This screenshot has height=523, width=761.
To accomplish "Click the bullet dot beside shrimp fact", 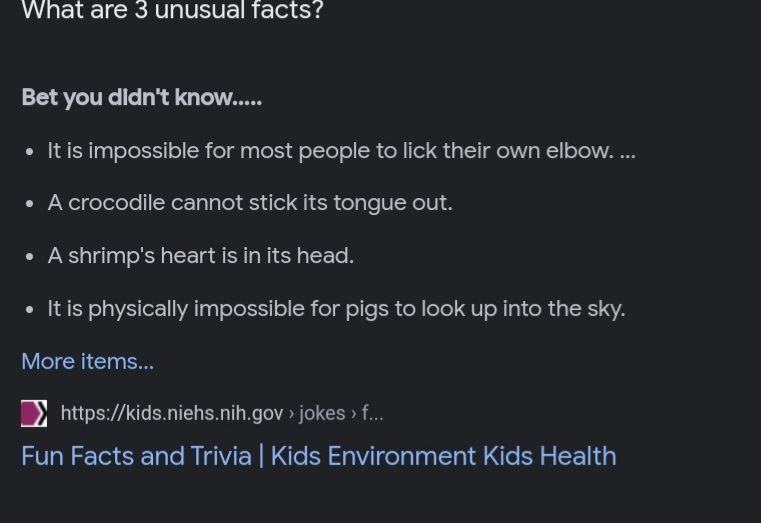I will tap(30, 257).
